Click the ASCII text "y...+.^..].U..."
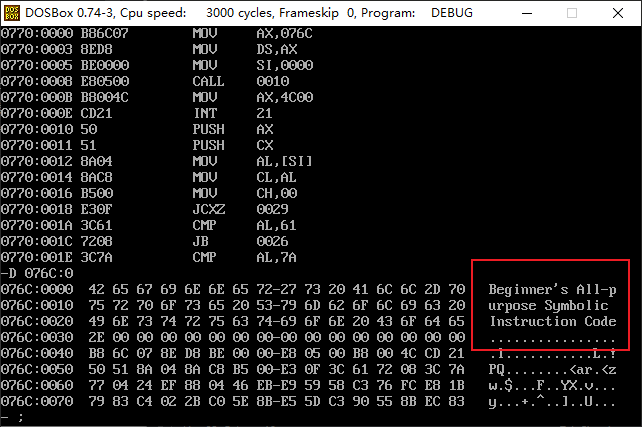 [x=552, y=402]
